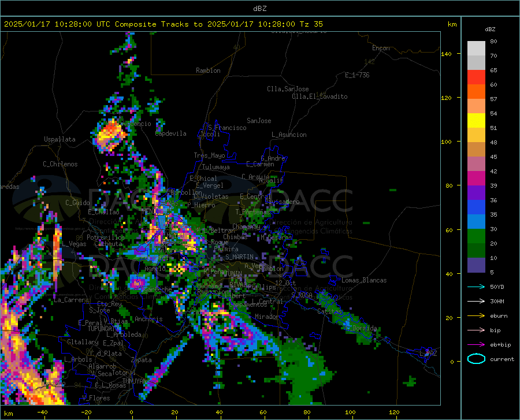Click the S_Francisco place label
520x420 pixels.
227,128
